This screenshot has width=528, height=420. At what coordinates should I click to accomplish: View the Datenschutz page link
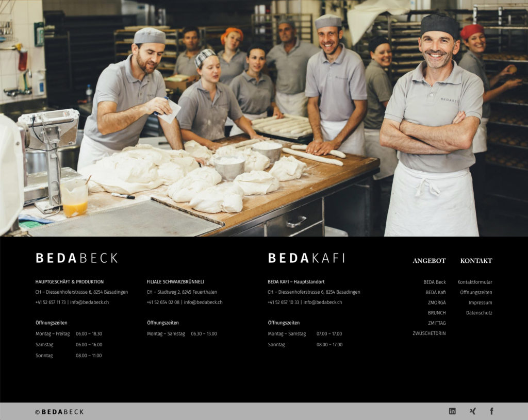click(x=479, y=313)
